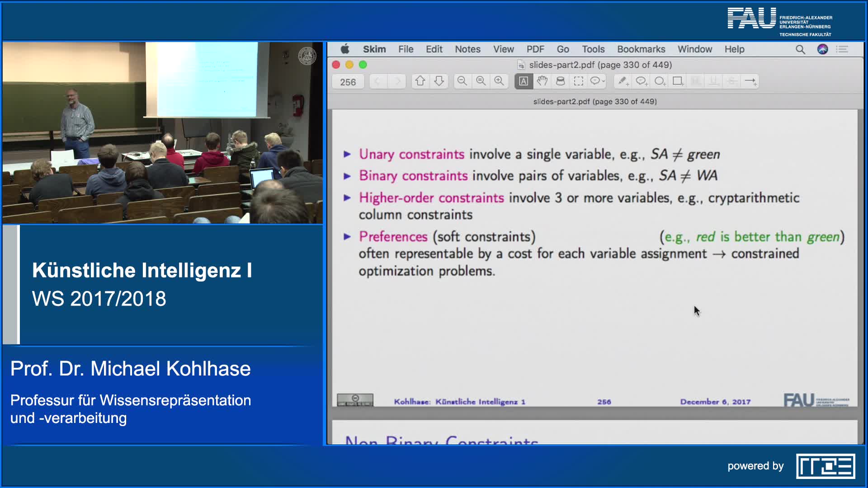Open the Bookmarks menu
This screenshot has height=488, width=868.
641,49
